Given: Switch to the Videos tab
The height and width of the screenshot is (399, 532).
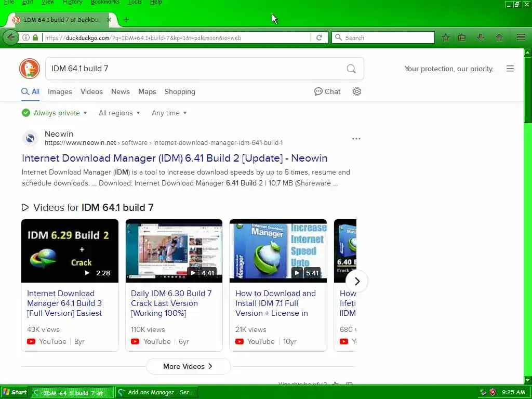Looking at the screenshot, I should point(91,91).
